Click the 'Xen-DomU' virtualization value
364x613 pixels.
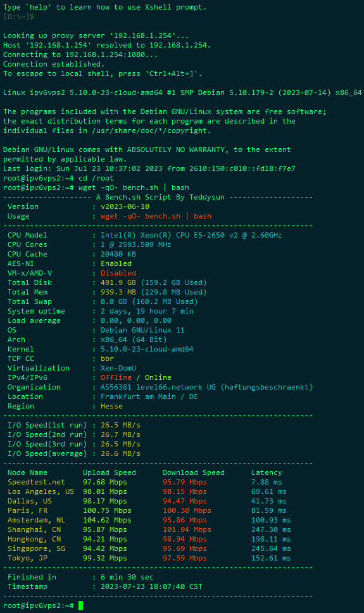118,368
